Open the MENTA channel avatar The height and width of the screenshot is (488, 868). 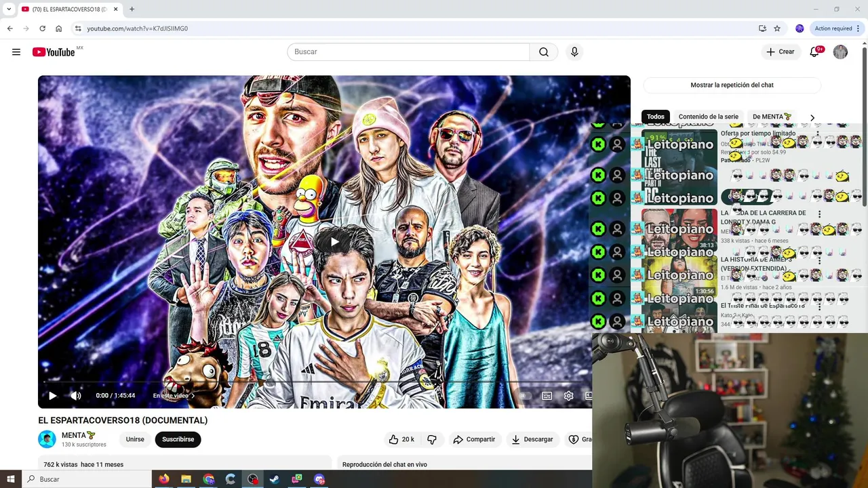47,439
